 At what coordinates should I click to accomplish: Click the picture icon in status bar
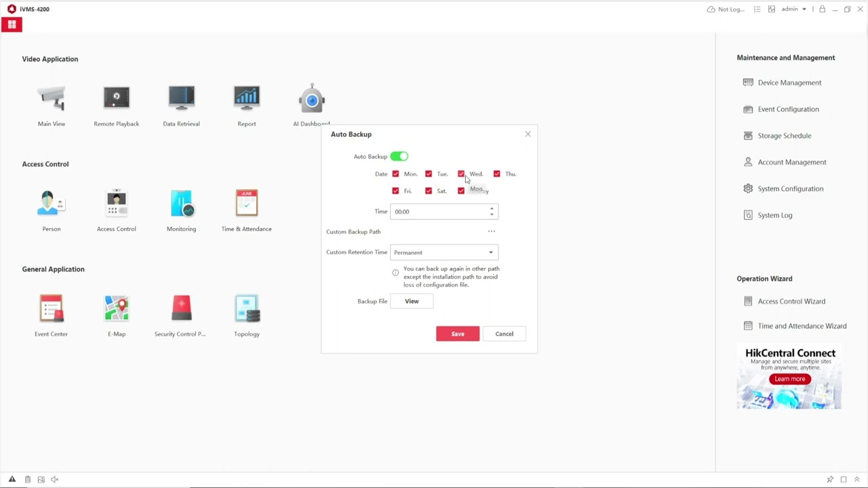(x=41, y=479)
